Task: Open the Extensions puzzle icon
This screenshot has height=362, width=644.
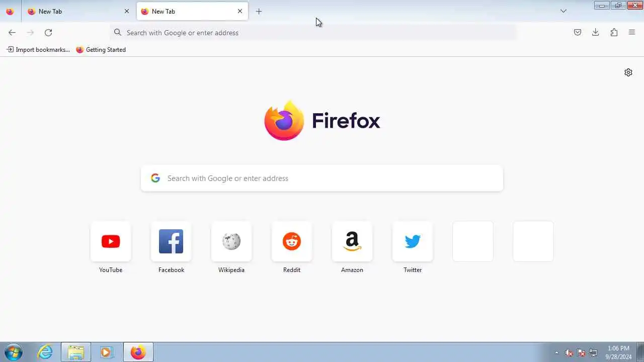Action: [x=614, y=33]
